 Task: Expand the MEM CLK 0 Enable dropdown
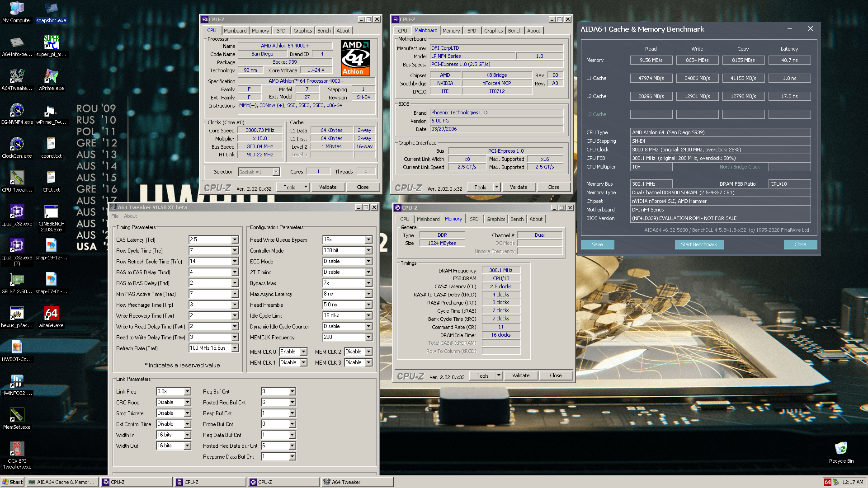click(x=304, y=352)
